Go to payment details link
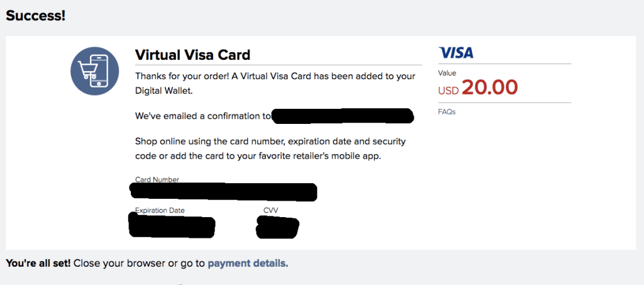Viewport: 644px width, 285px height. (x=248, y=263)
